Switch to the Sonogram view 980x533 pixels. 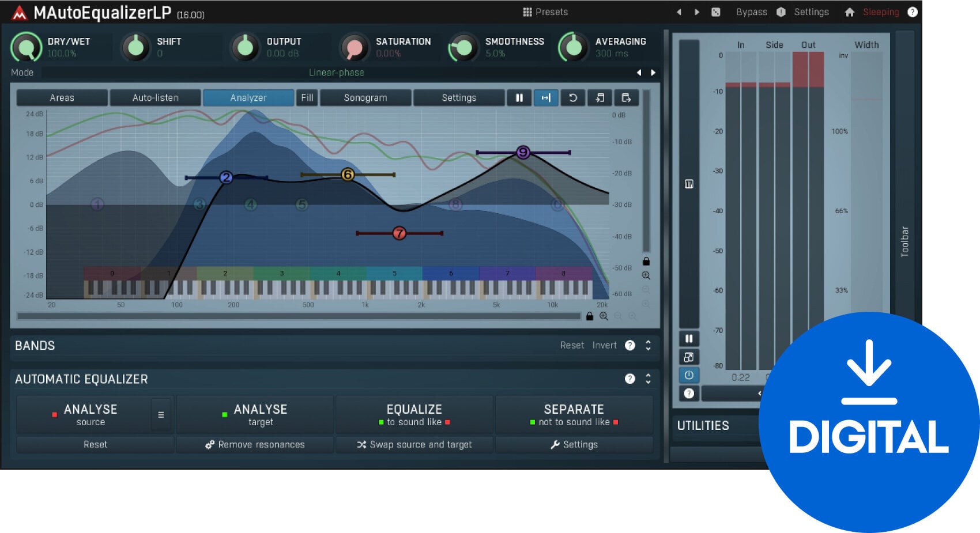tap(365, 98)
